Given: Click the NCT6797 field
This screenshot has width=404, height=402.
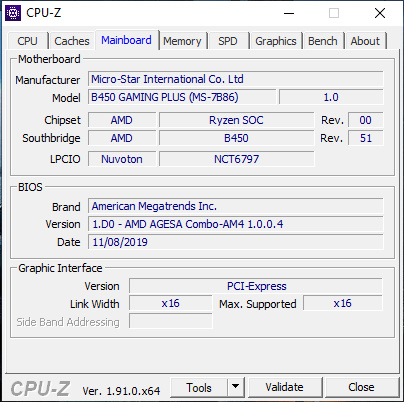Looking at the screenshot, I should pyautogui.click(x=236, y=159).
